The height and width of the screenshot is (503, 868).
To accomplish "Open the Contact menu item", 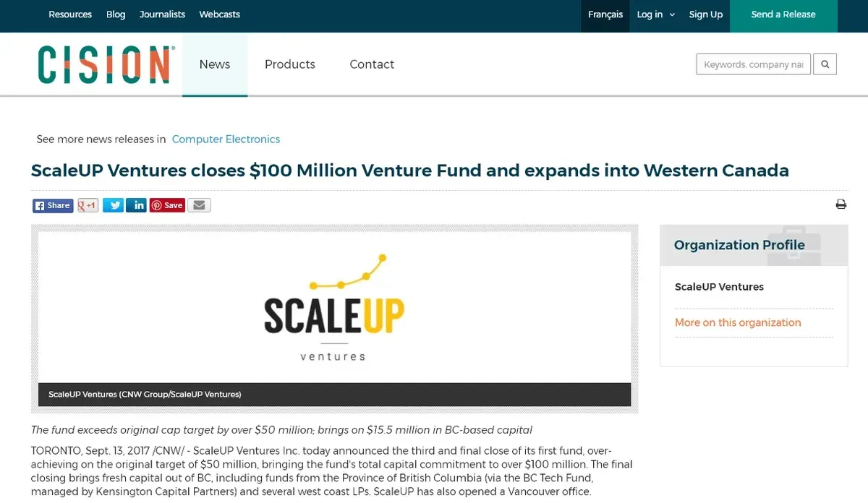I will pyautogui.click(x=372, y=64).
